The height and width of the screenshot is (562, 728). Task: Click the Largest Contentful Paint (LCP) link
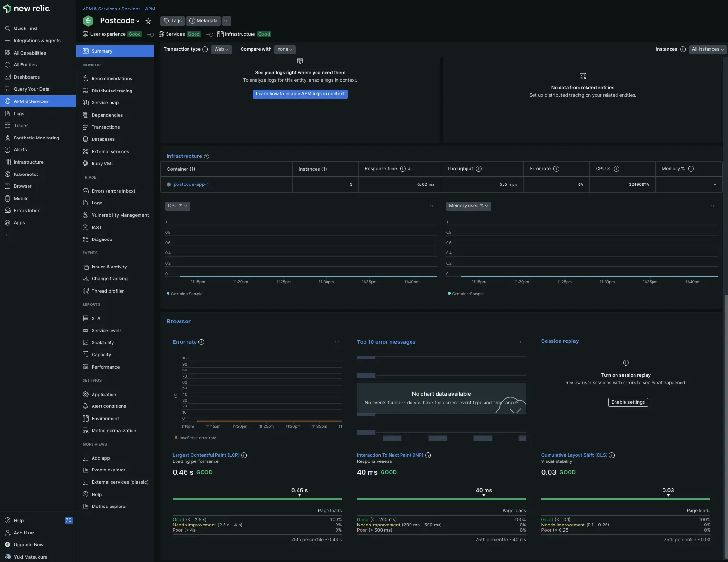(x=206, y=455)
